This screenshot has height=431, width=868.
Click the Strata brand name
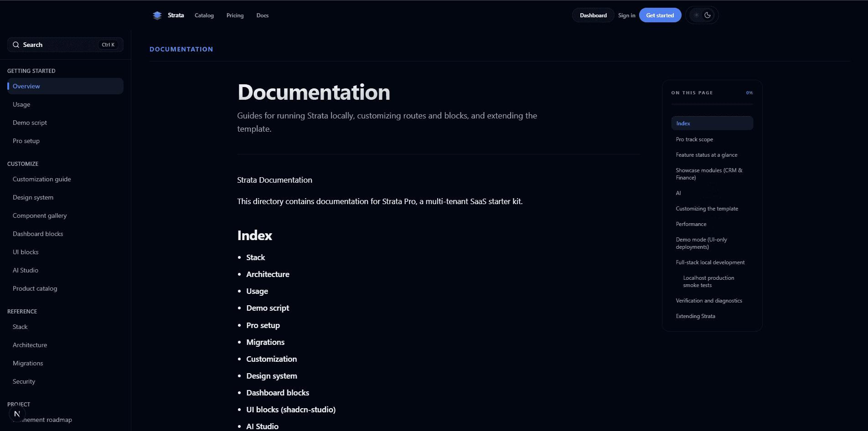click(x=176, y=15)
